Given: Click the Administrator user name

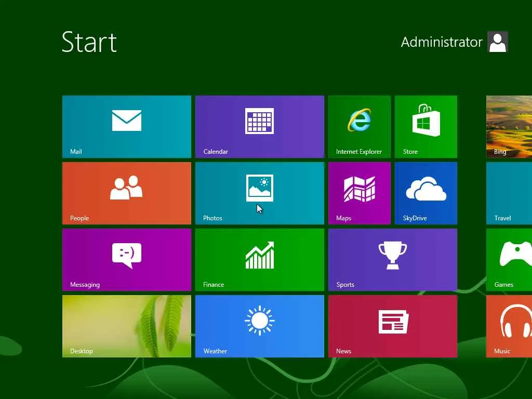Looking at the screenshot, I should pyautogui.click(x=442, y=42).
